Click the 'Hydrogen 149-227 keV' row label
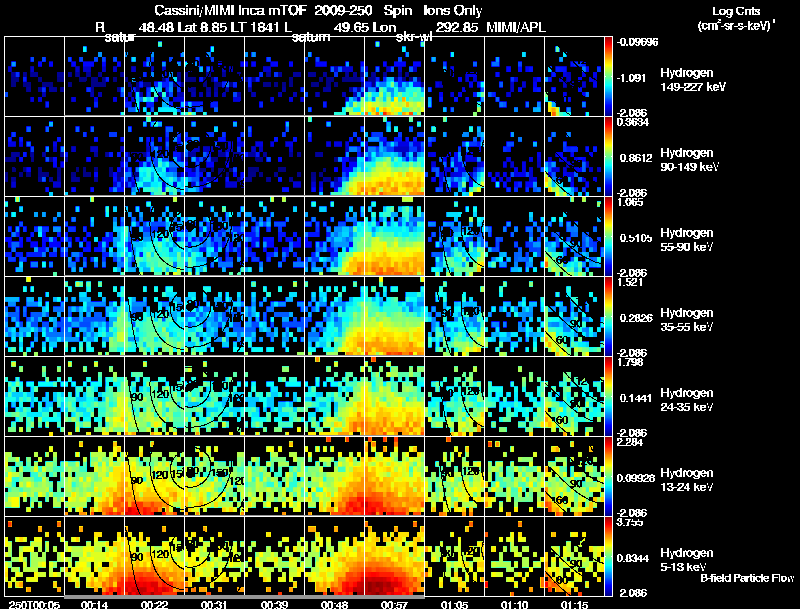 tap(692, 80)
